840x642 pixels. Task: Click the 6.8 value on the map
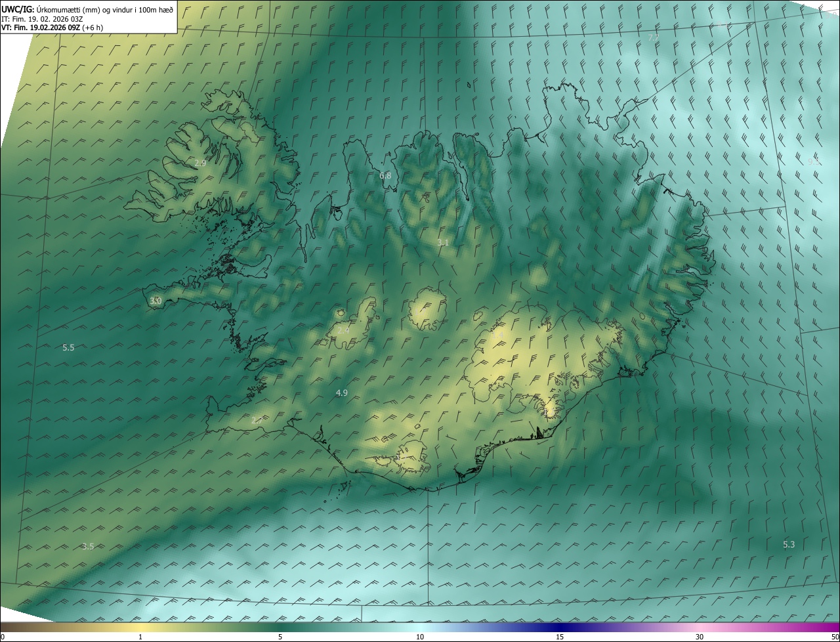[385, 175]
